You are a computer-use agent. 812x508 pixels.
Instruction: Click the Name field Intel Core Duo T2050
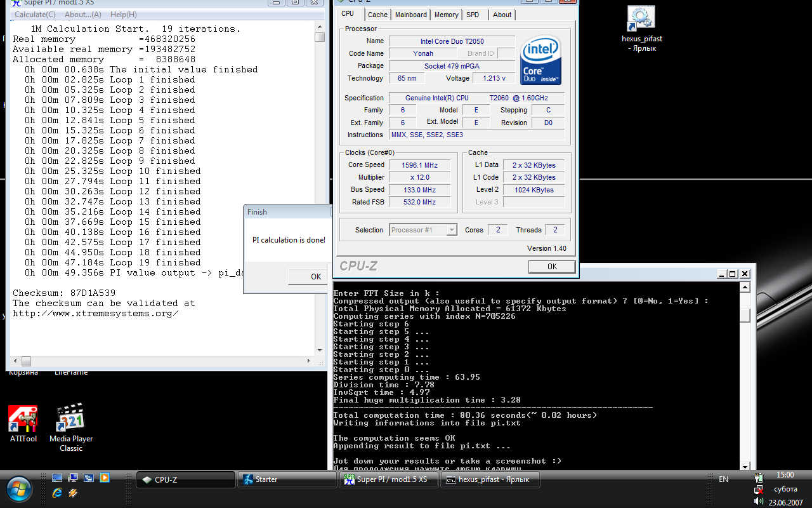pos(452,41)
